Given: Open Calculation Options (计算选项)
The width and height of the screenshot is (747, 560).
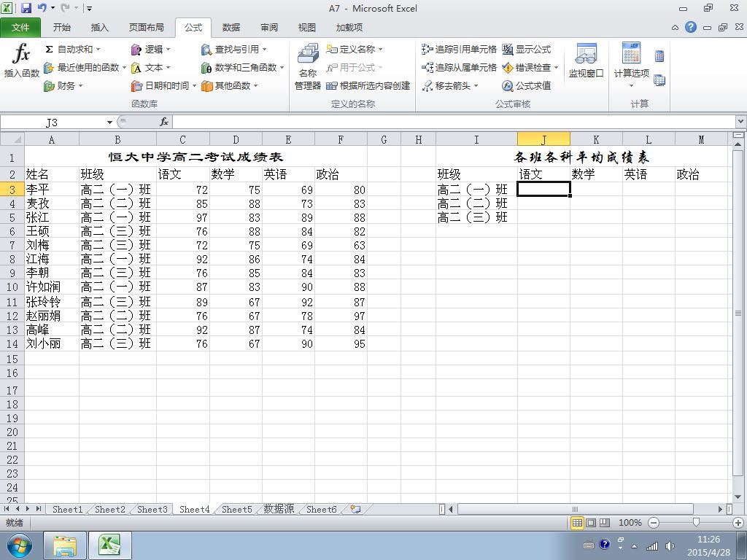Looking at the screenshot, I should click(x=631, y=65).
